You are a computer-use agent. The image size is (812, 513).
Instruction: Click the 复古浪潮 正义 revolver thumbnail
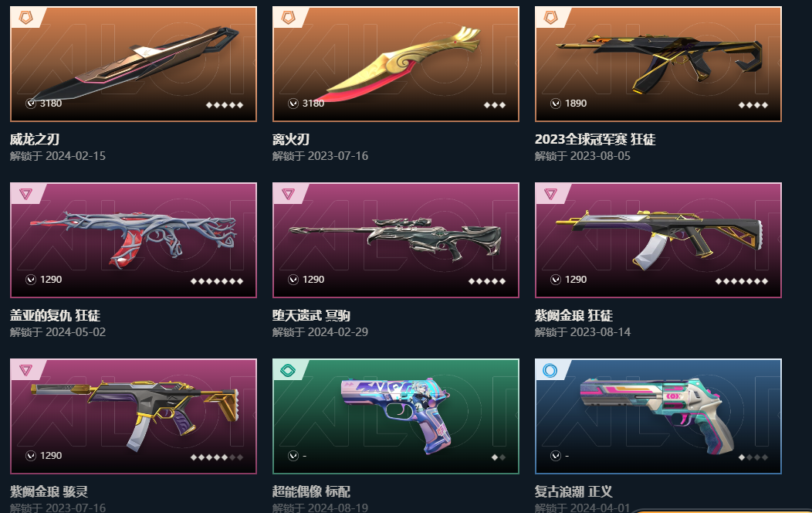click(658, 416)
